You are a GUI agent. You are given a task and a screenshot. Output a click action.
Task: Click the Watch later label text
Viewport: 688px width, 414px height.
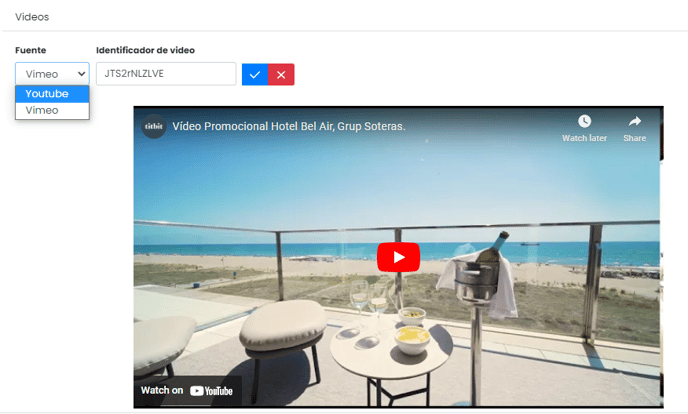584,138
